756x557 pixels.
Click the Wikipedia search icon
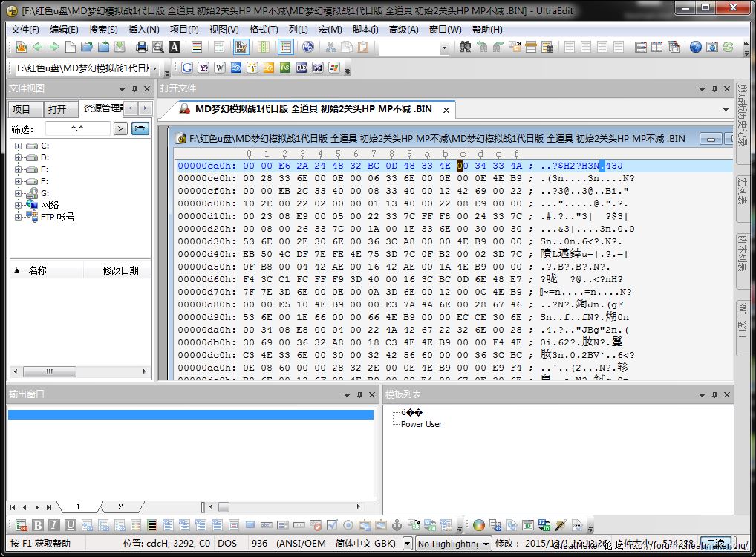(220, 68)
